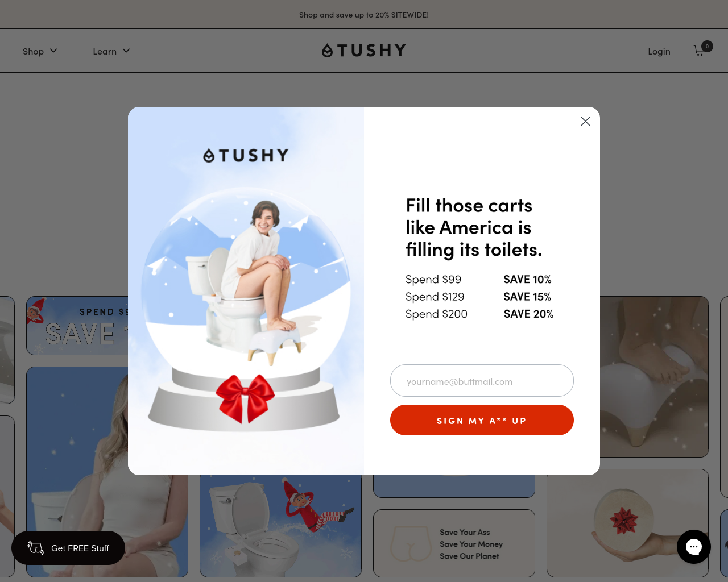The height and width of the screenshot is (582, 728).
Task: Open the hand holding red bow thumbnail
Action: (x=627, y=523)
